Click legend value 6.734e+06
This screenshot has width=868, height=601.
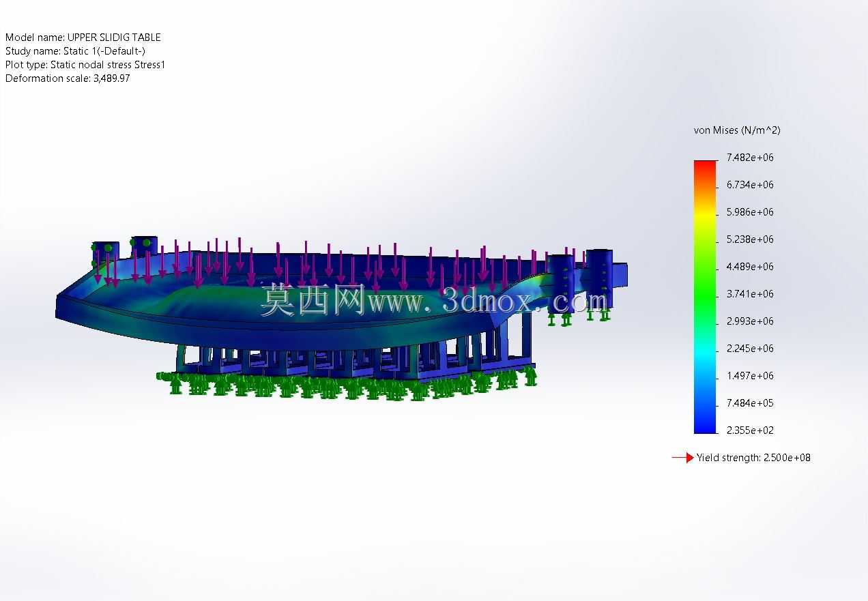(750, 185)
